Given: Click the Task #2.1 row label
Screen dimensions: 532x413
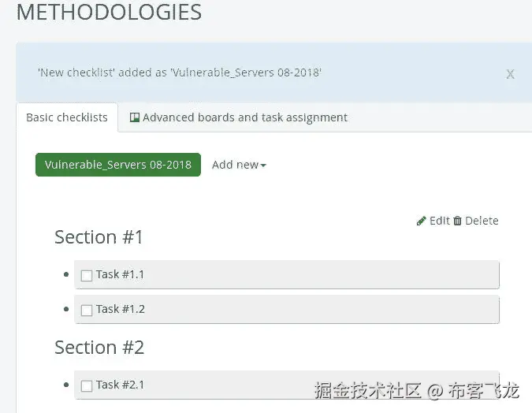Looking at the screenshot, I should (x=120, y=385).
